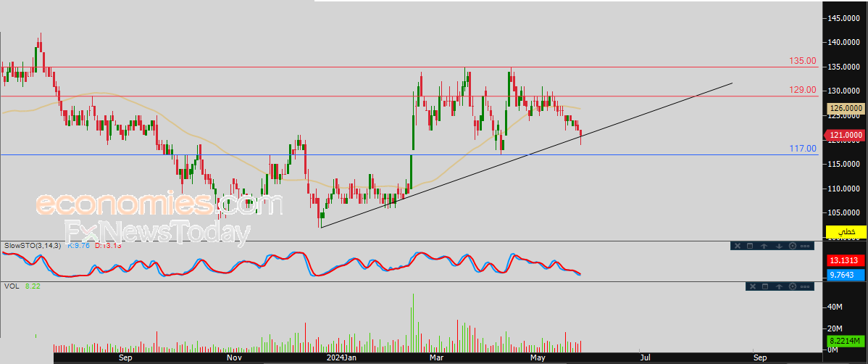Image resolution: width=868 pixels, height=364 pixels.
Task: Click the VOL indicator label
Action: pyautogui.click(x=10, y=286)
